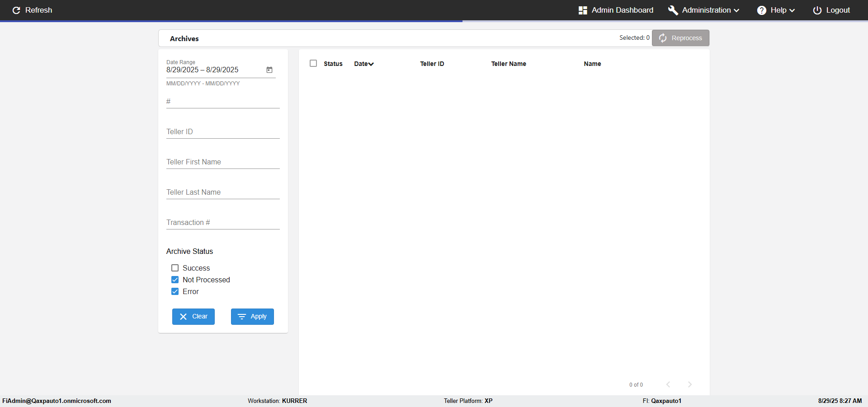Sort table by Teller Name column header
This screenshot has height=407, width=868.
click(509, 64)
